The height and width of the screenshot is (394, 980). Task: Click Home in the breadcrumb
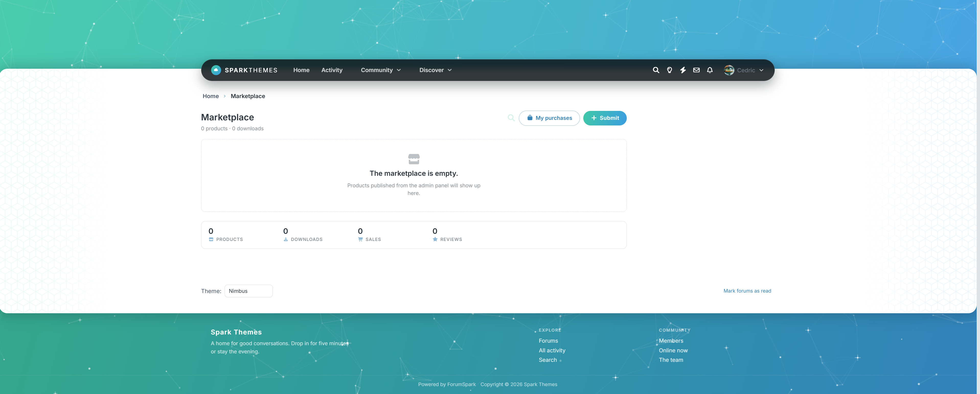click(x=211, y=96)
